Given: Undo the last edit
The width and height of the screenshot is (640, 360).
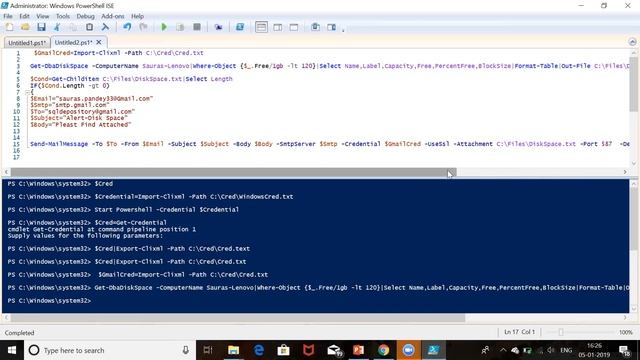Looking at the screenshot, I should pyautogui.click(x=127, y=27).
